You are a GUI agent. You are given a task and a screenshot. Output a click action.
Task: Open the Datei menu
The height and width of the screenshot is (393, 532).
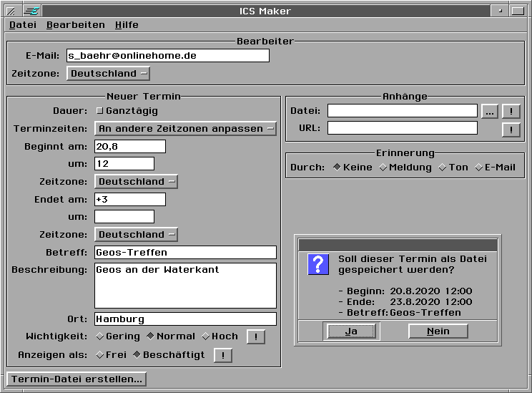point(22,25)
